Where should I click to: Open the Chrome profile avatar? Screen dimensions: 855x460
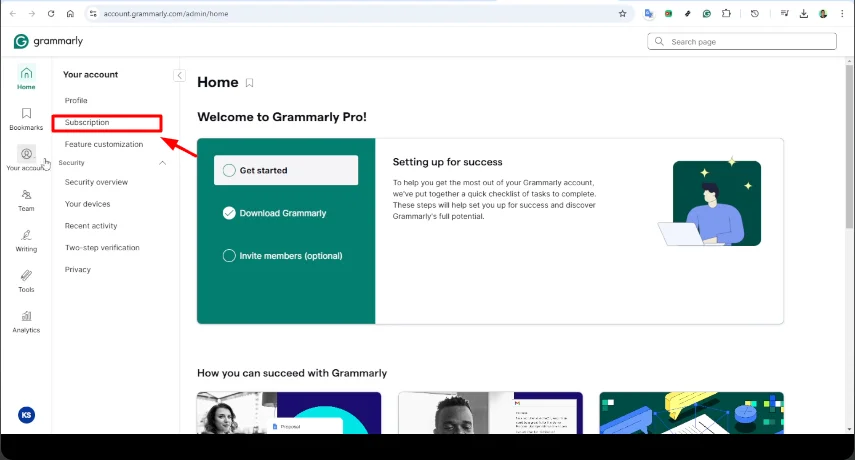click(x=823, y=14)
